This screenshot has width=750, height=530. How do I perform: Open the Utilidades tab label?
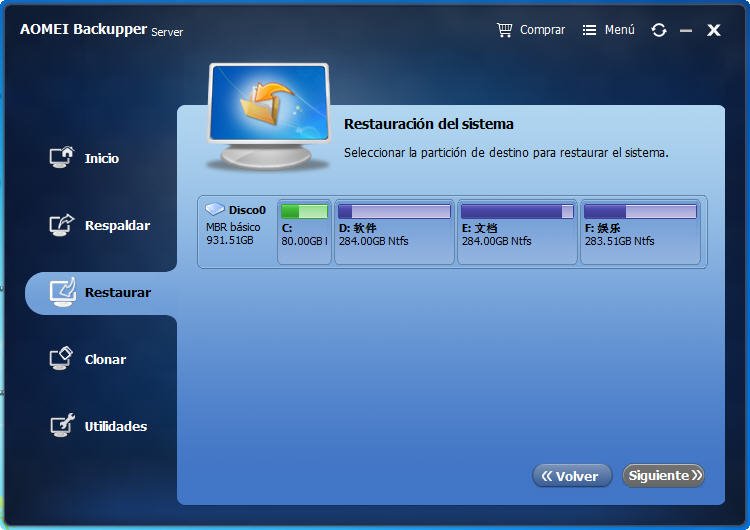pyautogui.click(x=116, y=426)
